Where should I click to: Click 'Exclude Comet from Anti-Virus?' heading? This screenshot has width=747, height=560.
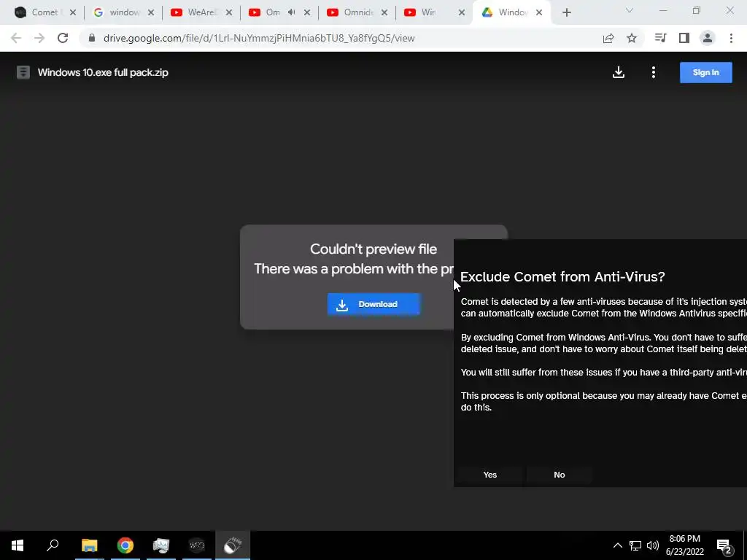(562, 276)
